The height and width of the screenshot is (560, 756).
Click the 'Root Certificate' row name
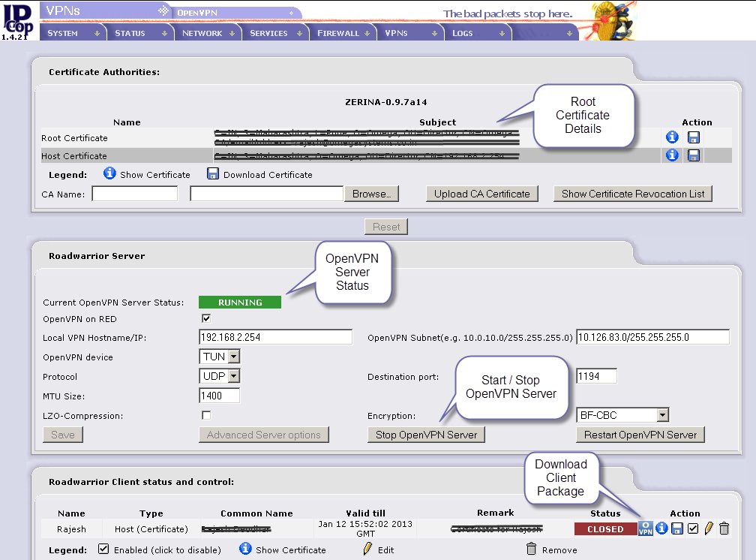tap(74, 138)
